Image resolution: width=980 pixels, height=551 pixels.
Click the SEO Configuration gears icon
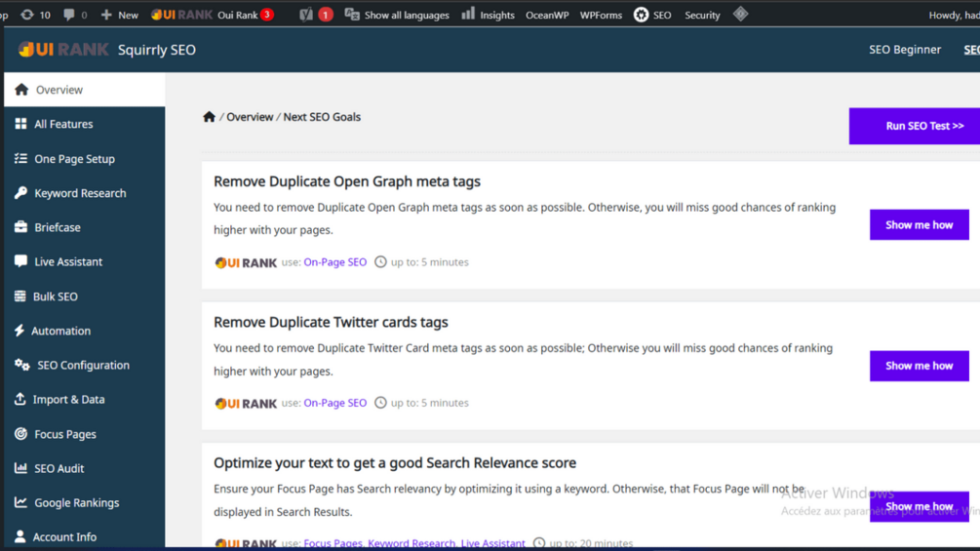click(21, 365)
